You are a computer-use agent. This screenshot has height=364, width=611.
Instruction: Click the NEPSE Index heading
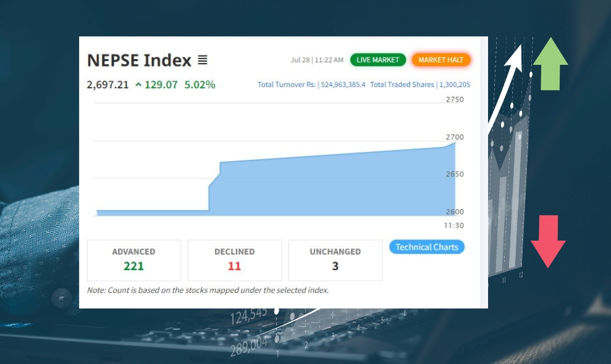[139, 60]
